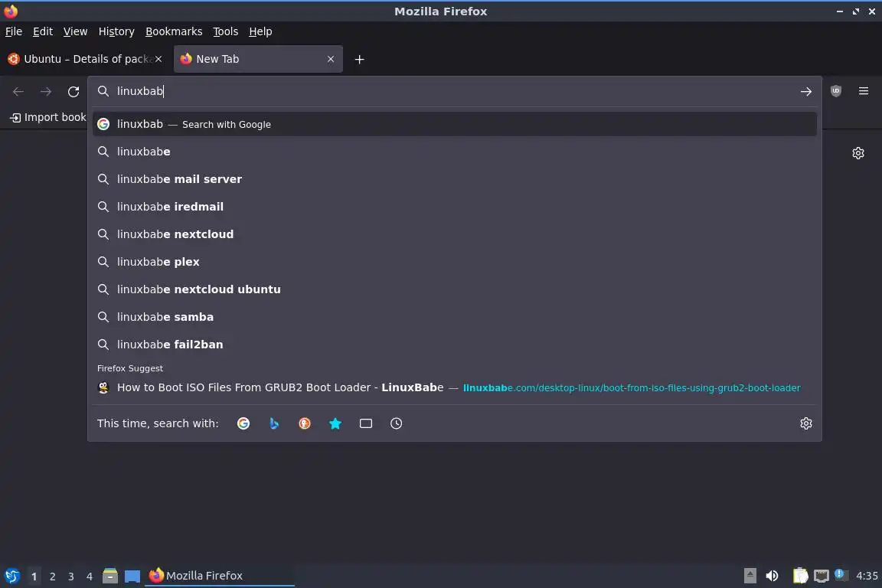
Task: Search this time with Google icon
Action: point(243,423)
